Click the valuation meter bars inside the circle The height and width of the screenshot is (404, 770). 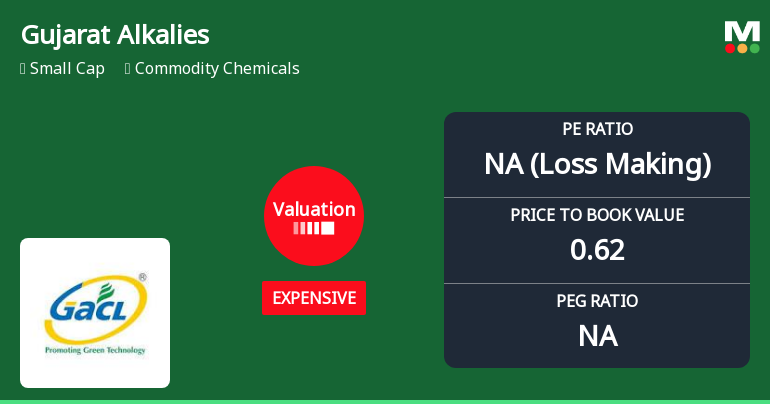coord(314,228)
